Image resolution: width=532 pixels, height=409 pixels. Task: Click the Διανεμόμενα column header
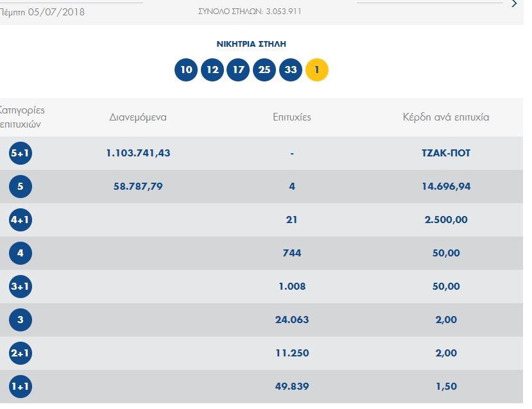(x=138, y=117)
